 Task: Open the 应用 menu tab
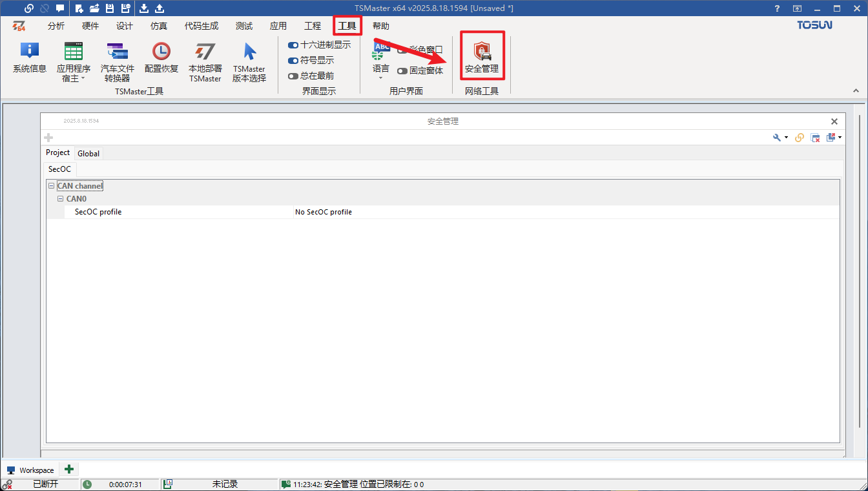(278, 26)
